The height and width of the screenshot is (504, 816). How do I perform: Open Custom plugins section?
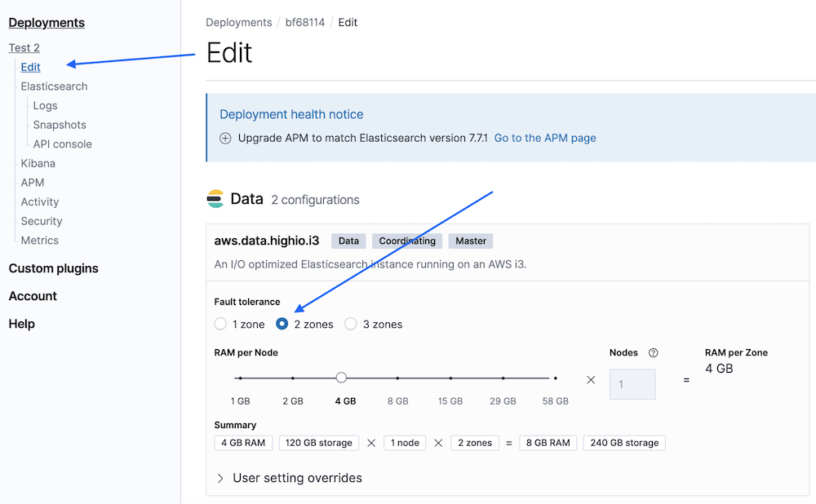(54, 268)
